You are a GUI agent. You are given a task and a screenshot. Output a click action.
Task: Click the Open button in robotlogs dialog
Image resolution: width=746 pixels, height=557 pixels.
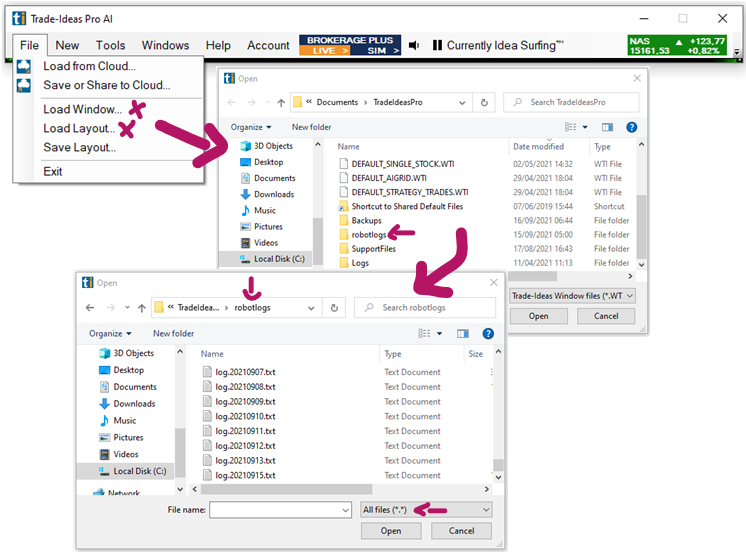pos(391,531)
